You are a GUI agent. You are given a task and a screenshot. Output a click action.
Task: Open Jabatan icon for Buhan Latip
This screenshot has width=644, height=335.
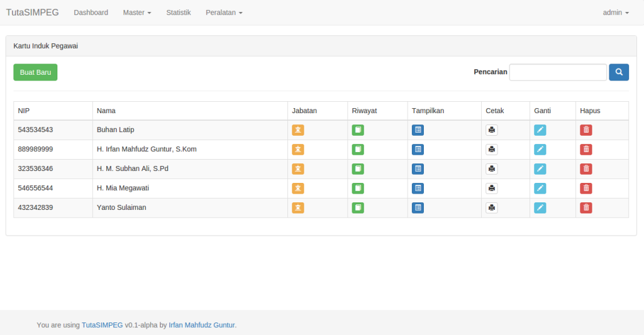(298, 130)
